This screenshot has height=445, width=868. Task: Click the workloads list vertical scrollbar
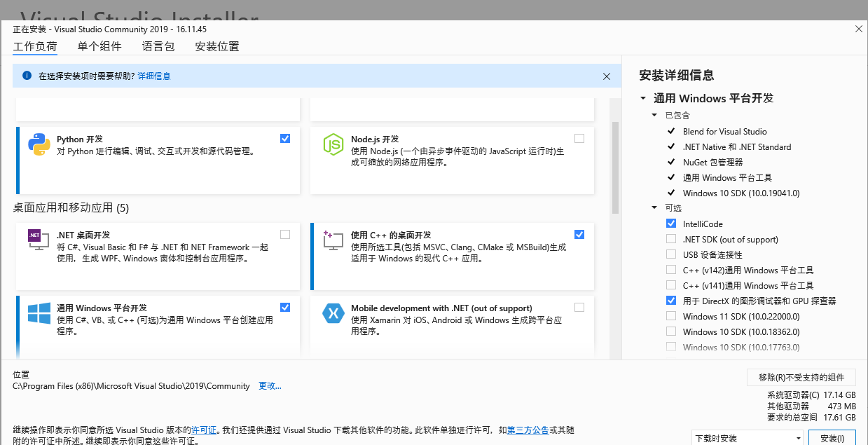pyautogui.click(x=615, y=168)
